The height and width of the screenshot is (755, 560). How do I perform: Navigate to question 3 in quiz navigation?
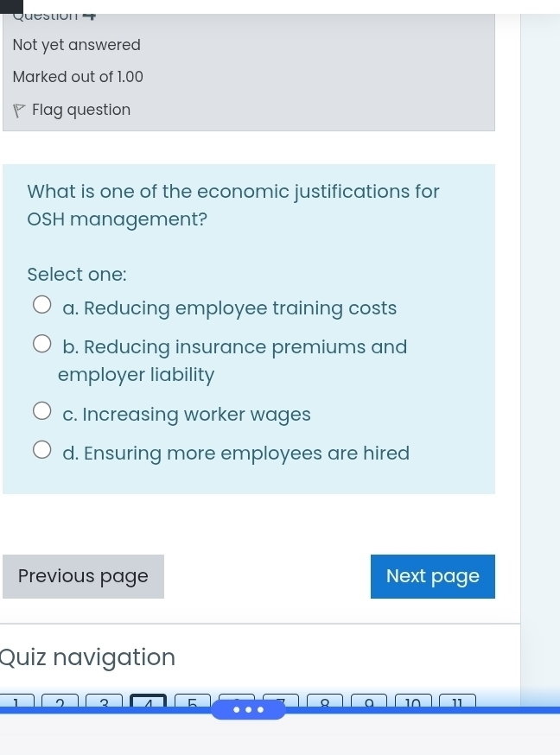104,700
